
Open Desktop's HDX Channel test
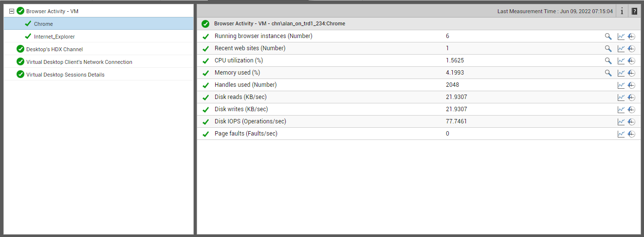pyautogui.click(x=55, y=49)
